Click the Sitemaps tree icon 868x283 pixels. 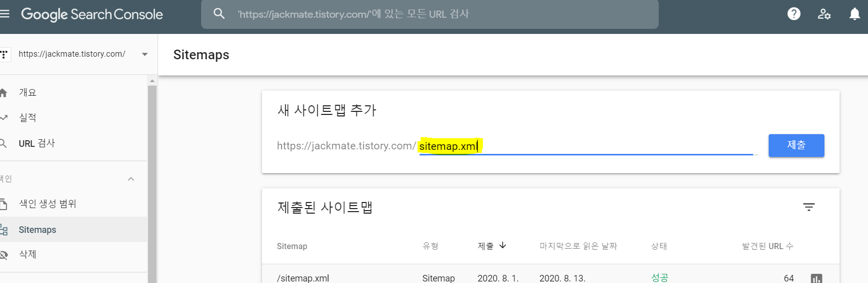tap(4, 230)
